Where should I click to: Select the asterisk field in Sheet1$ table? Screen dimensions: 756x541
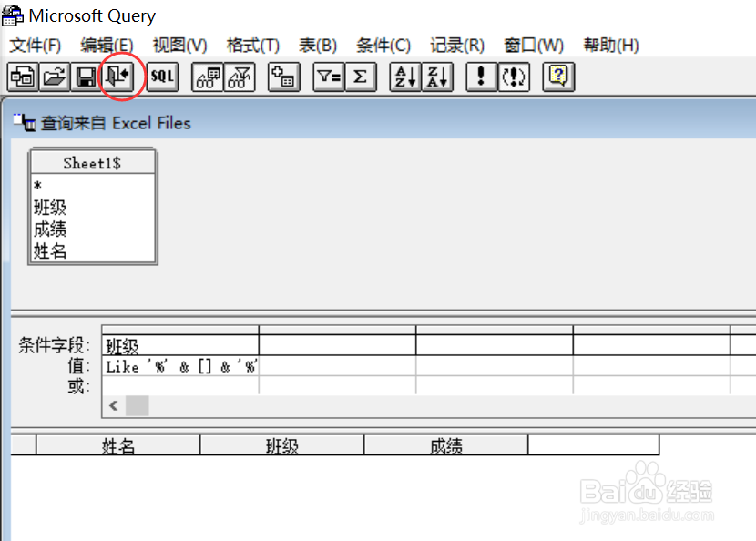(x=93, y=186)
